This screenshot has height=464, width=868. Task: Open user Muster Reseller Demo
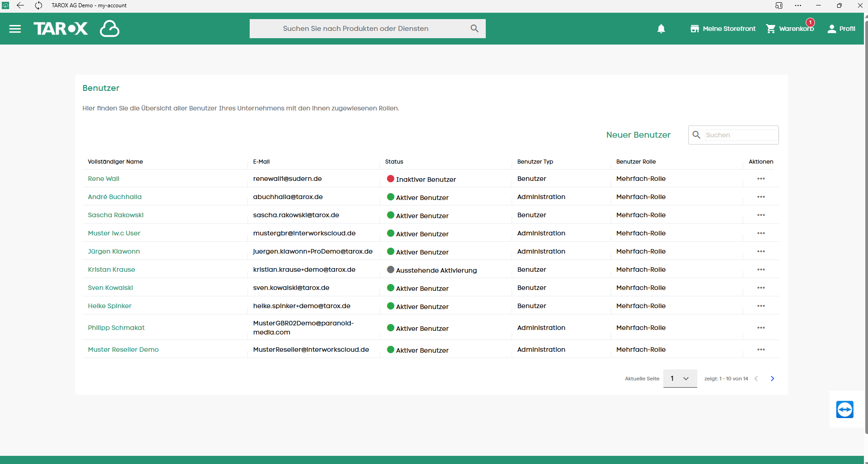(123, 349)
